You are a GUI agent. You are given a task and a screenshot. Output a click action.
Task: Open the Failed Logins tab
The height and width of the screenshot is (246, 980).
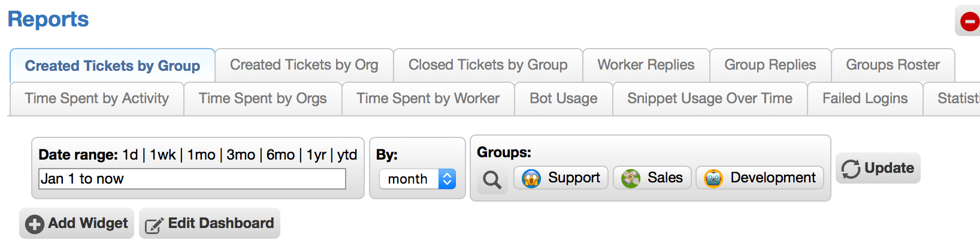click(x=864, y=98)
